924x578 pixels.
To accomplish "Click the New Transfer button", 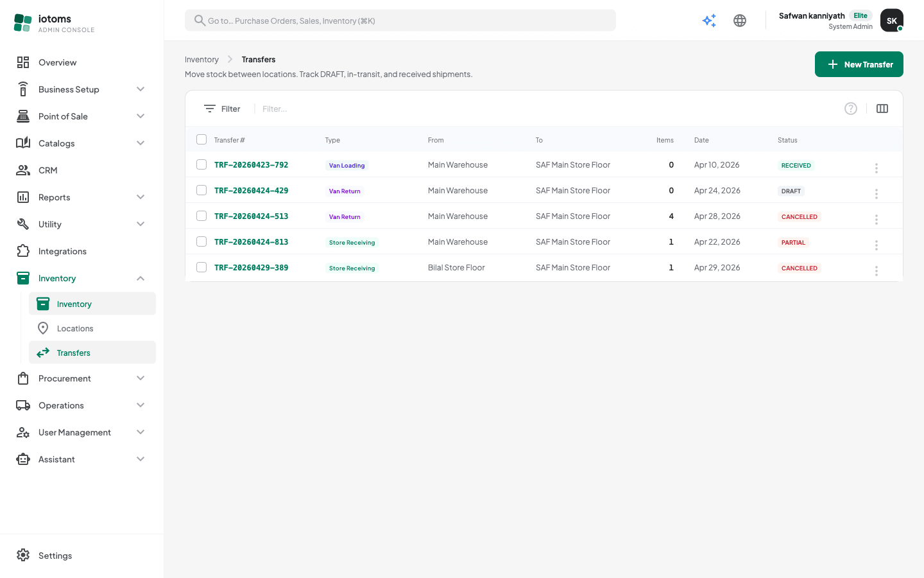I will pos(859,64).
